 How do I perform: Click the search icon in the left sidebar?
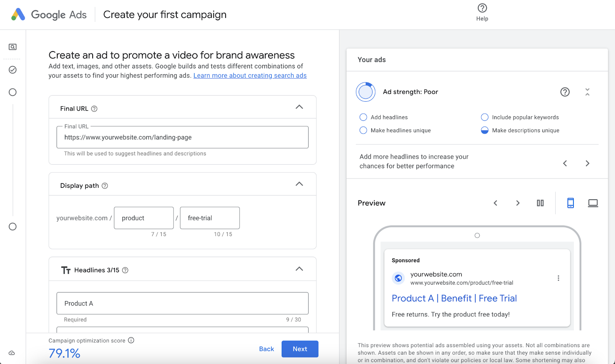12,46
